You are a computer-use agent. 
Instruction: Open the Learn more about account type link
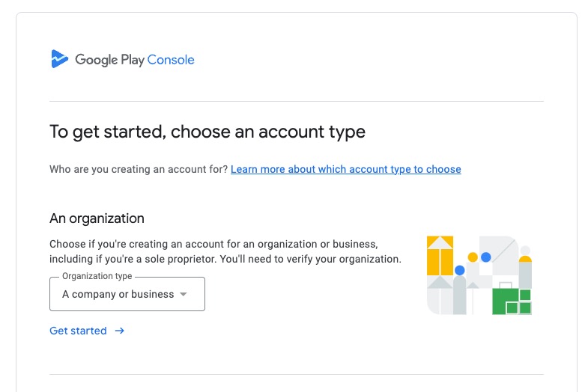[345, 169]
